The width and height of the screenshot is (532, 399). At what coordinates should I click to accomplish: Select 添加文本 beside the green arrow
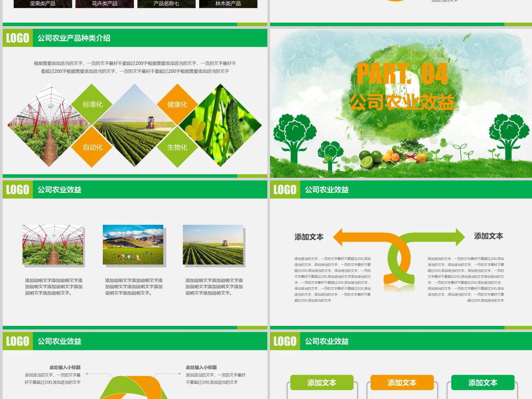tap(489, 236)
